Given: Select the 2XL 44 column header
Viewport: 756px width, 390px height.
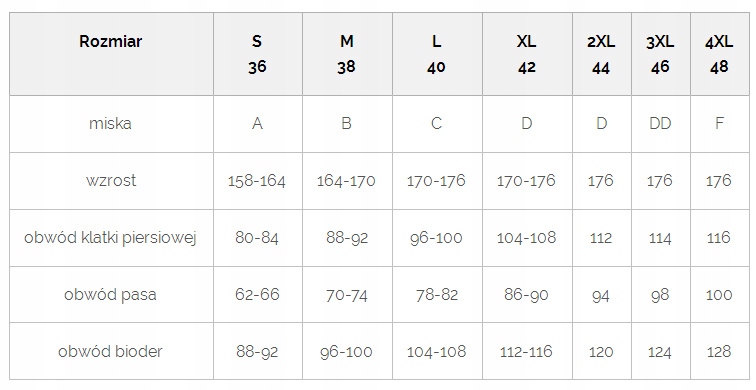Looking at the screenshot, I should click(602, 54).
